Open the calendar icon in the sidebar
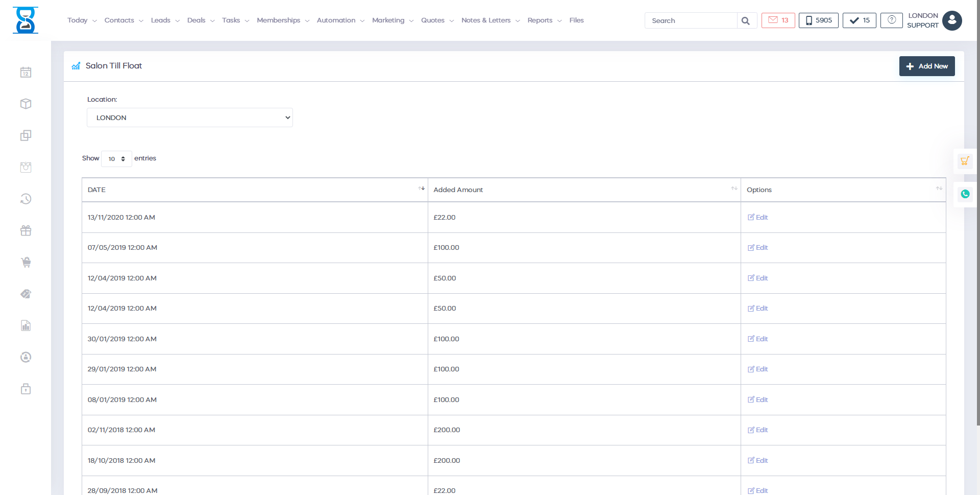The width and height of the screenshot is (980, 495). click(x=26, y=73)
